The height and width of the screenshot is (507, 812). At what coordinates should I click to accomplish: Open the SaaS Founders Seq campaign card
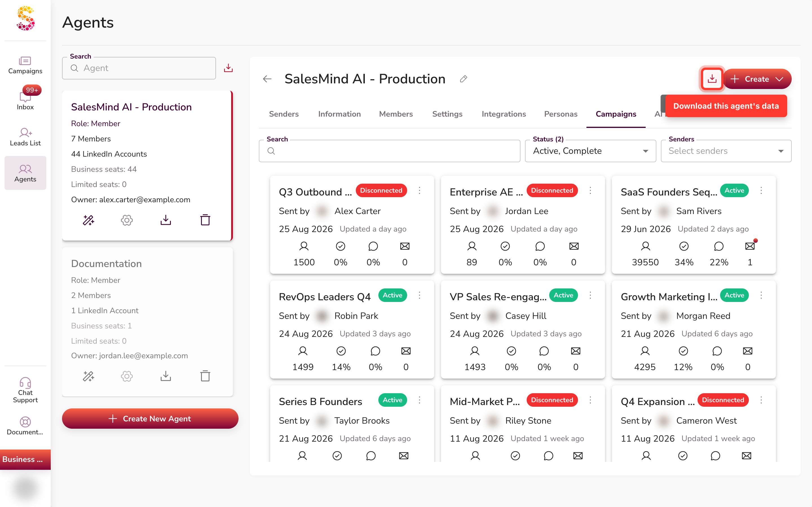pyautogui.click(x=694, y=225)
